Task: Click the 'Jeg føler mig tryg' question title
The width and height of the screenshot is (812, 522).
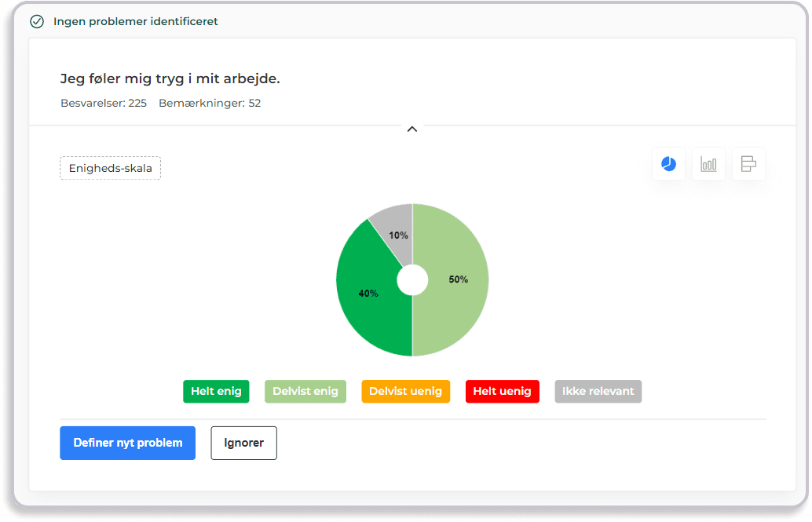Action: [x=170, y=78]
